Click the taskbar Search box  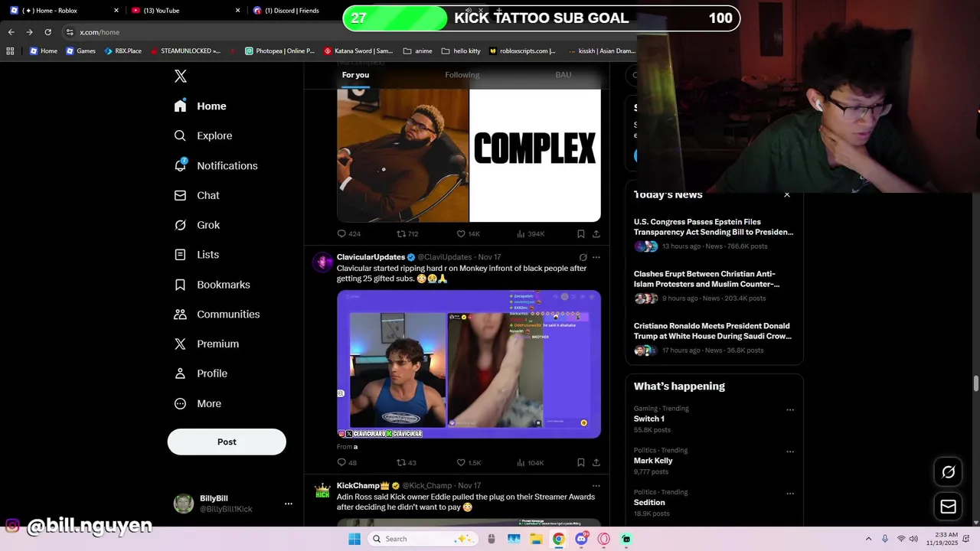point(423,539)
